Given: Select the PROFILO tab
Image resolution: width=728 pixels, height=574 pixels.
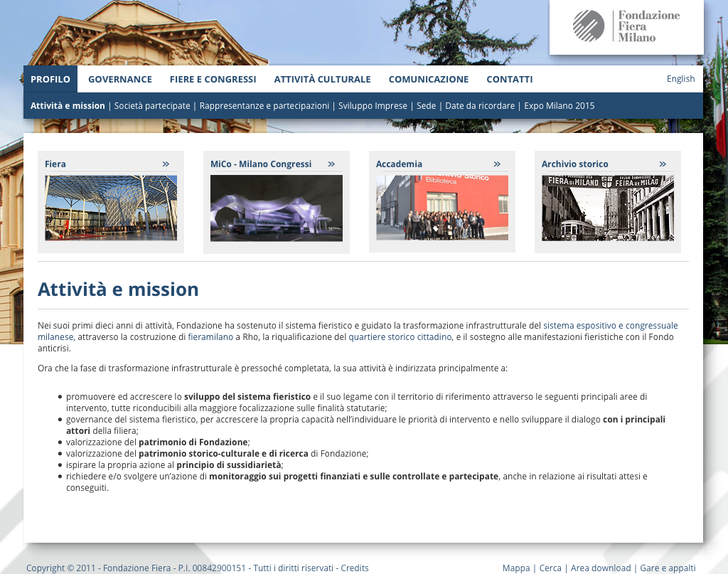Looking at the screenshot, I should (50, 79).
